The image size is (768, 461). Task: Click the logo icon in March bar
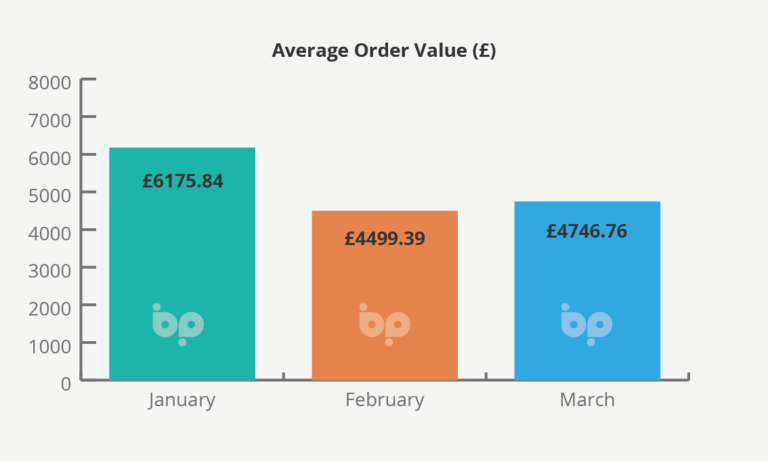coord(586,324)
